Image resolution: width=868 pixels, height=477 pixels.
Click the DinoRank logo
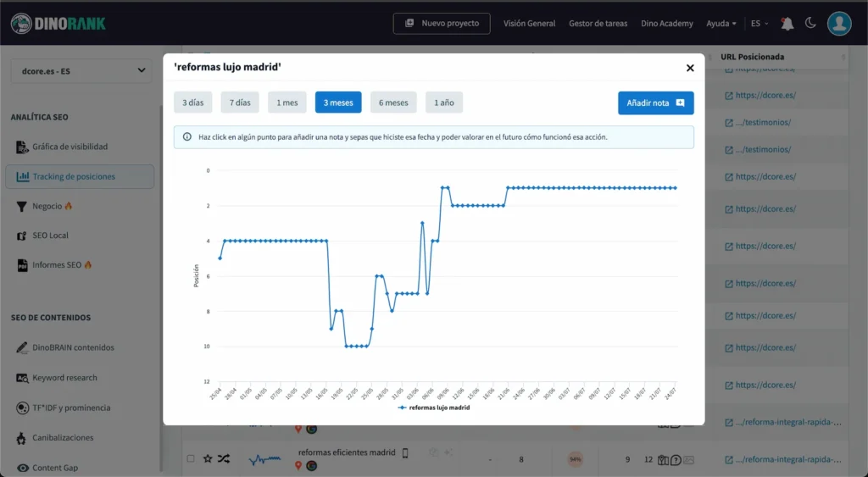[x=58, y=24]
